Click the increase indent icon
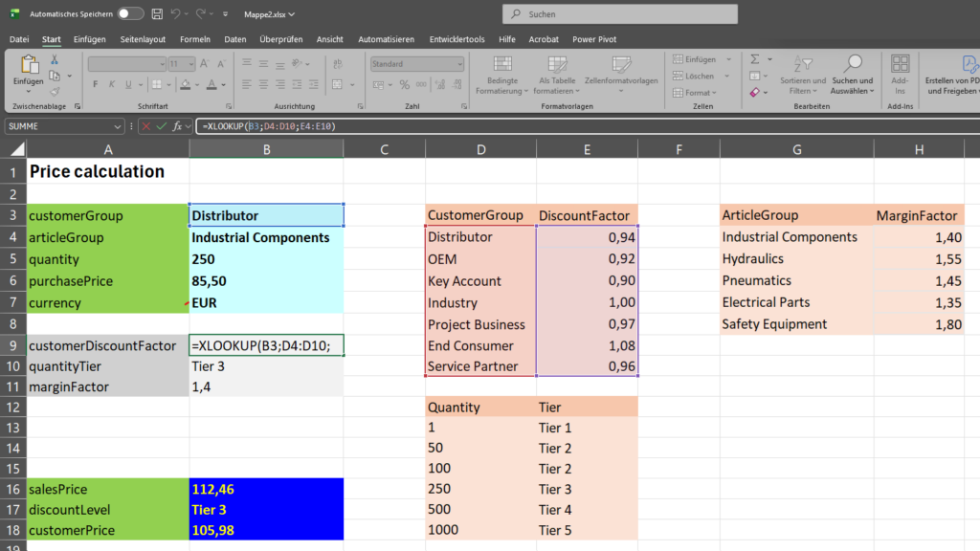Image resolution: width=980 pixels, height=551 pixels. click(313, 84)
